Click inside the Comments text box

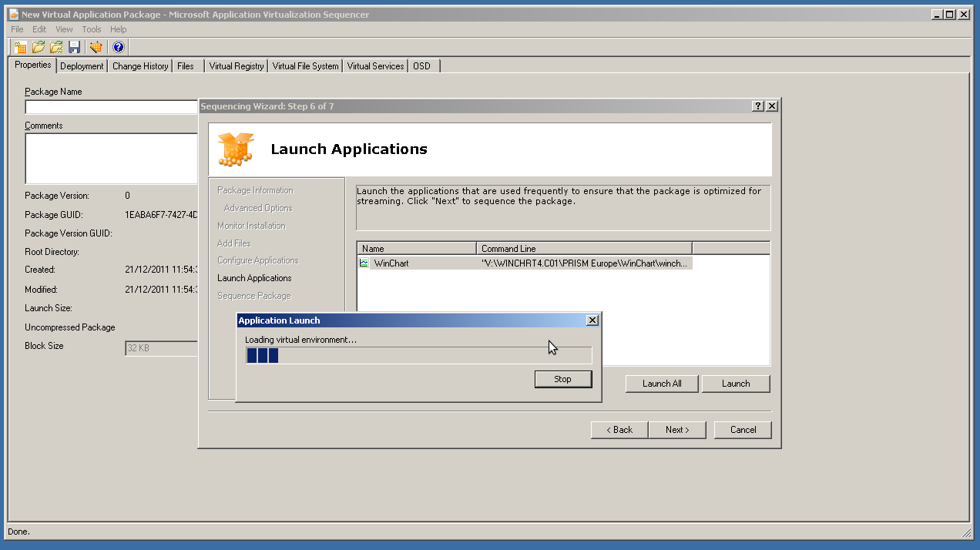click(112, 158)
